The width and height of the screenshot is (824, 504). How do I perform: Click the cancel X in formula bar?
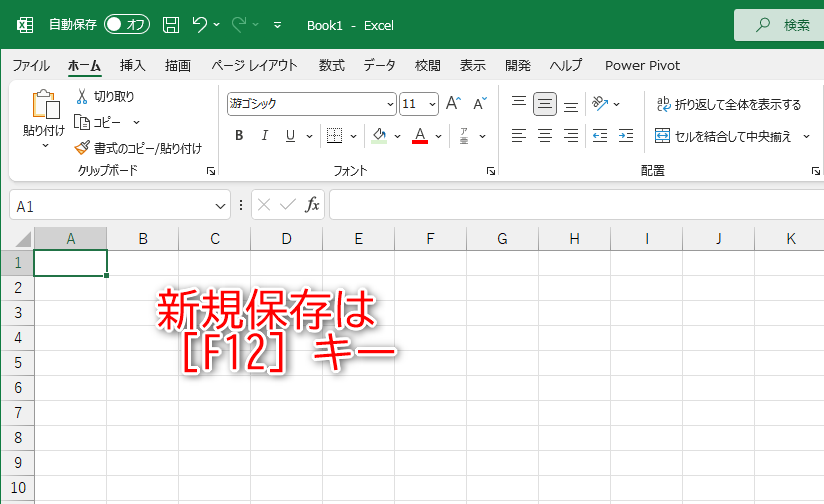tap(264, 204)
